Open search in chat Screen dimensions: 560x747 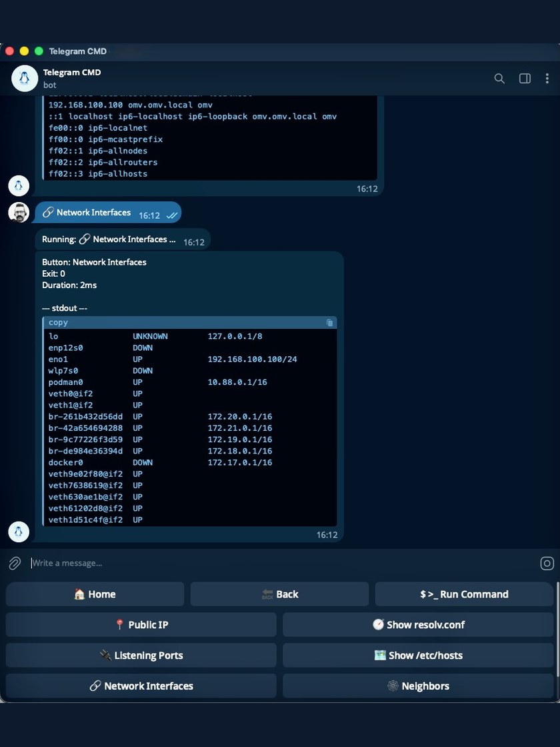coord(499,78)
